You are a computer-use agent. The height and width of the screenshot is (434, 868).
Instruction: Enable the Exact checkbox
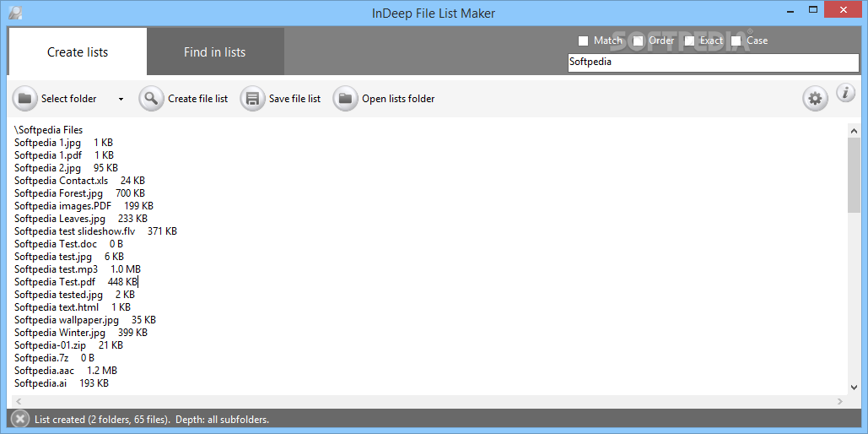pyautogui.click(x=689, y=41)
